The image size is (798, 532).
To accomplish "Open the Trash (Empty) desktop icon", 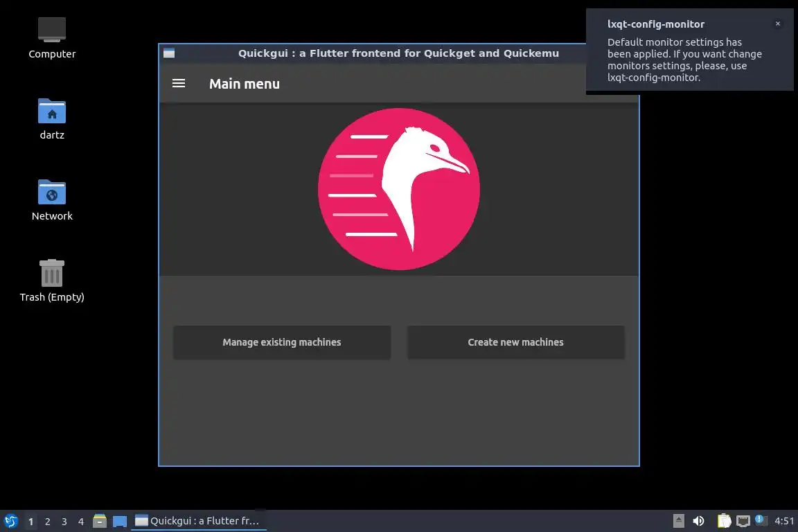I will pos(52,281).
